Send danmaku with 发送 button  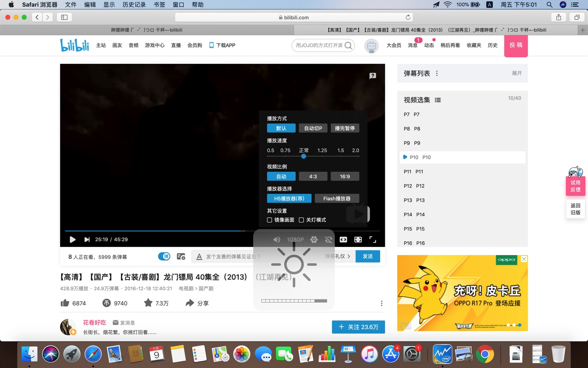tap(368, 256)
